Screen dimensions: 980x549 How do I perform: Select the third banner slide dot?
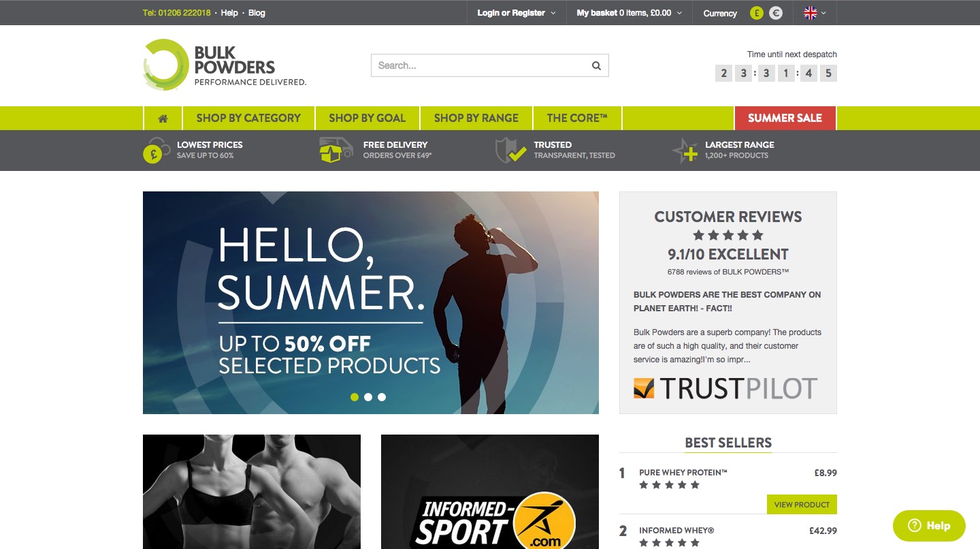(382, 397)
